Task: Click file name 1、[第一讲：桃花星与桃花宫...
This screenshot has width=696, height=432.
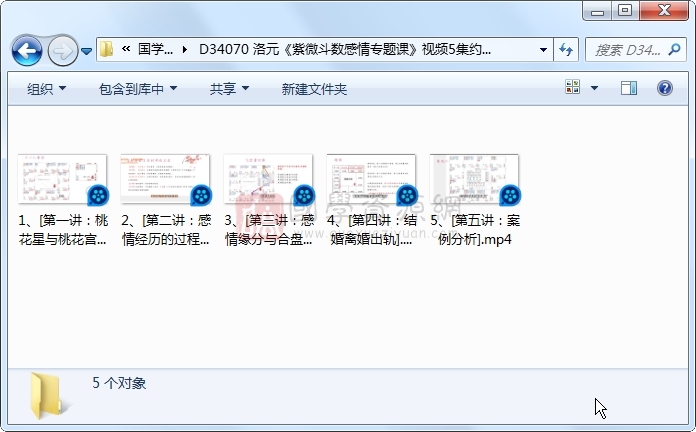Action: tap(63, 230)
